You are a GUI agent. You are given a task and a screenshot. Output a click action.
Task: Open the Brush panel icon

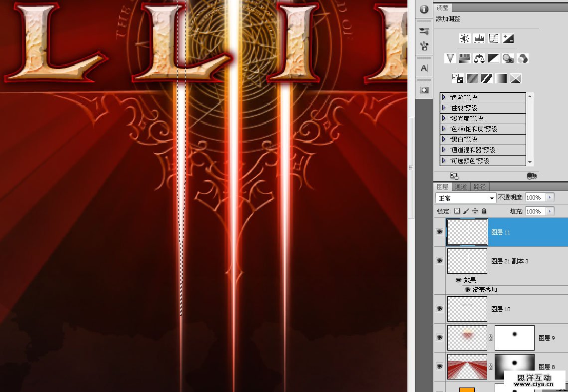(x=424, y=31)
